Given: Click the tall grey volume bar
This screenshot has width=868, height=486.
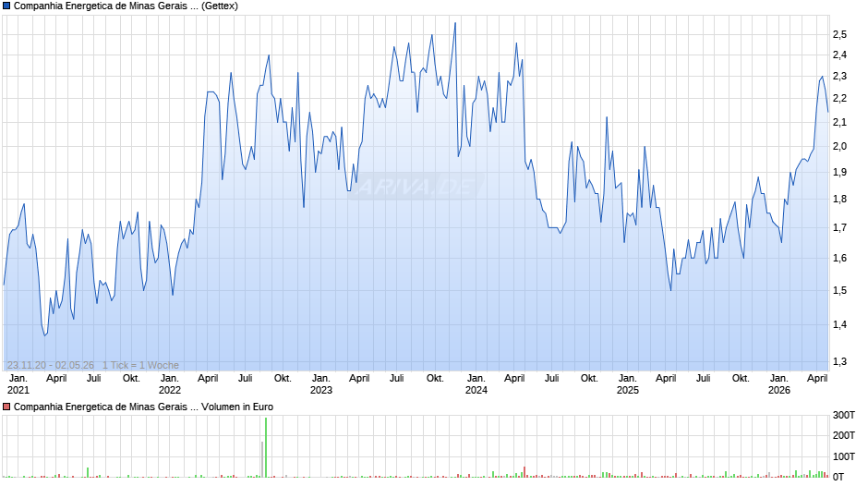Looking at the screenshot, I should coord(262,459).
